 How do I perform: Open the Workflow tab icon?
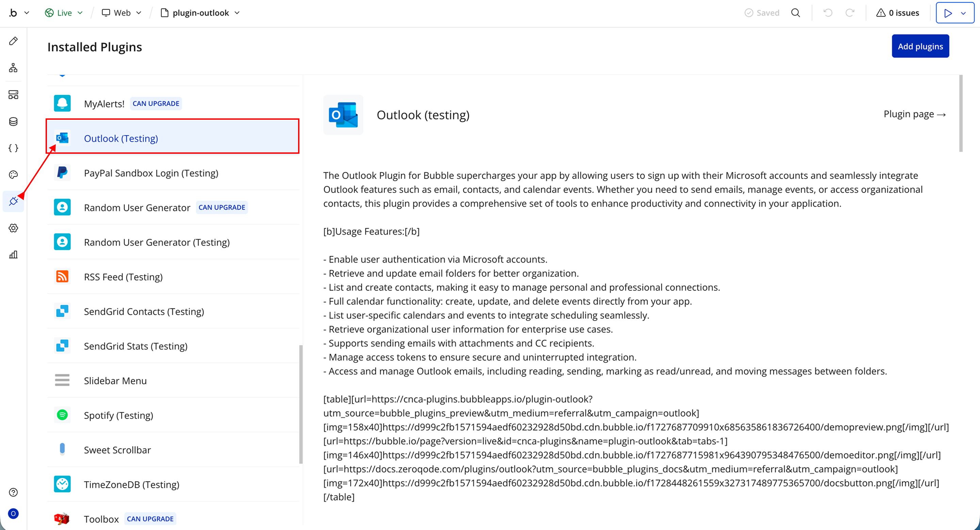13,68
